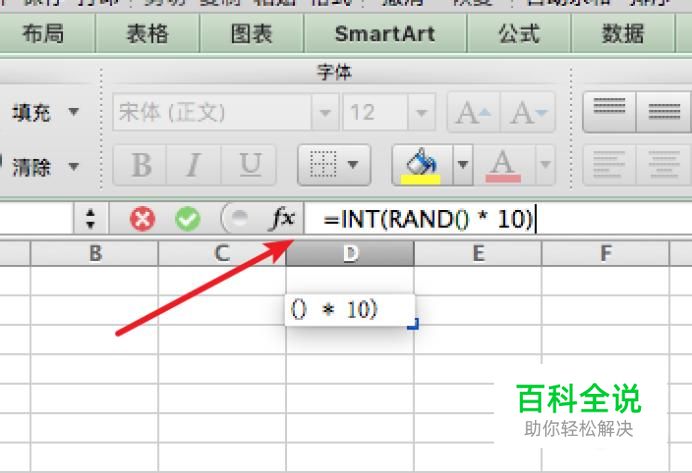This screenshot has height=473, width=692.
Task: Click the round button left of fx
Action: (x=237, y=218)
